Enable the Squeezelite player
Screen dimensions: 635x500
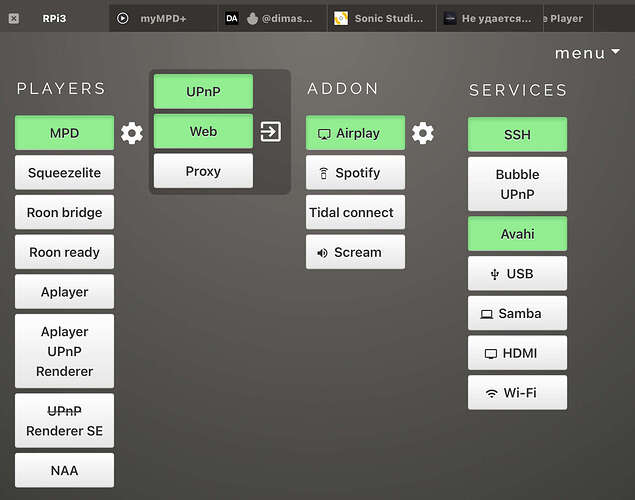[x=64, y=172]
